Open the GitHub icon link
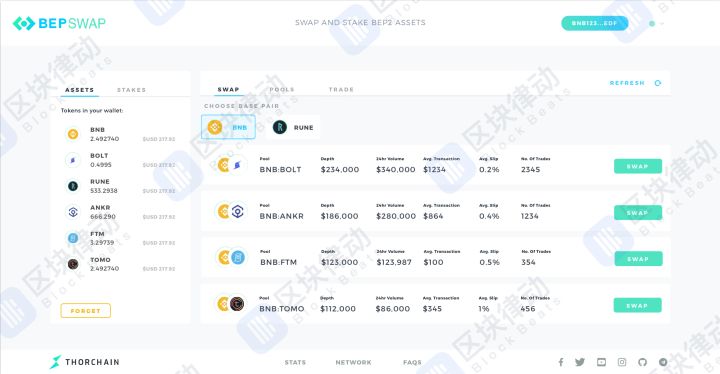The width and height of the screenshot is (720, 374). pyautogui.click(x=642, y=362)
